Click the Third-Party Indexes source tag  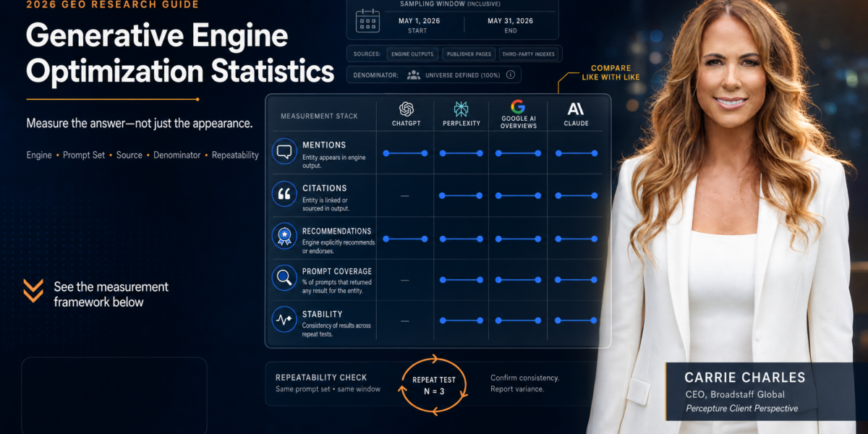[x=530, y=54]
